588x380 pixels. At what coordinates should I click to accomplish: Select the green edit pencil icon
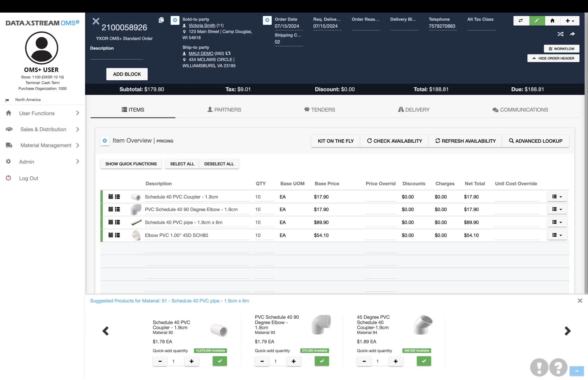click(x=537, y=21)
